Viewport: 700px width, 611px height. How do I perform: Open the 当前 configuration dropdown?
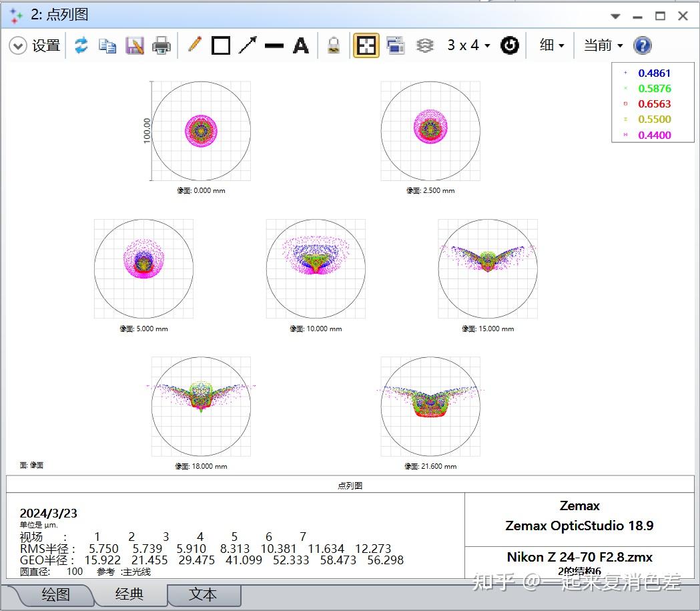(x=603, y=45)
